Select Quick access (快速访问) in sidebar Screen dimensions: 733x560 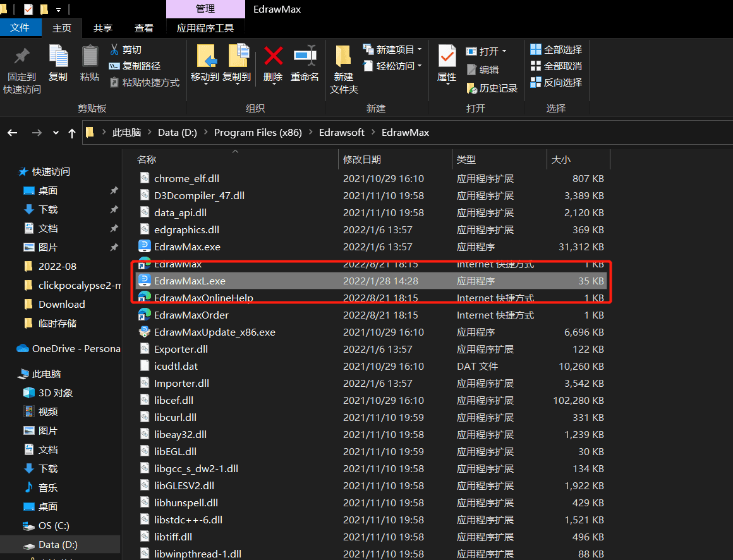pos(51,171)
